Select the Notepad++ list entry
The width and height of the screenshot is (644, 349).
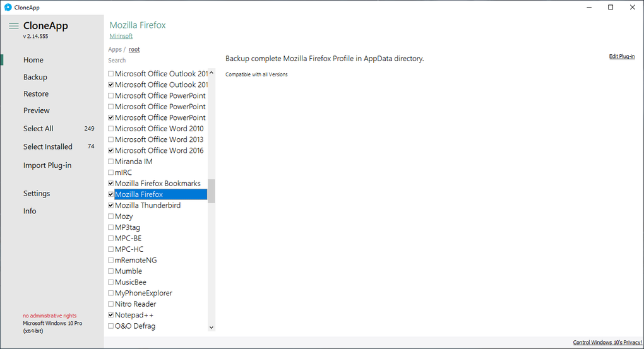(134, 315)
